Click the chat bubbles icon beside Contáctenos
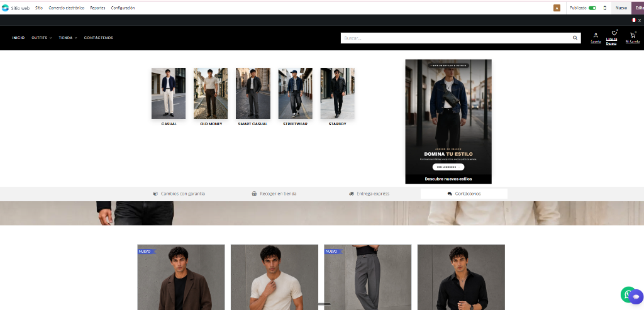This screenshot has height=310, width=644. [450, 194]
